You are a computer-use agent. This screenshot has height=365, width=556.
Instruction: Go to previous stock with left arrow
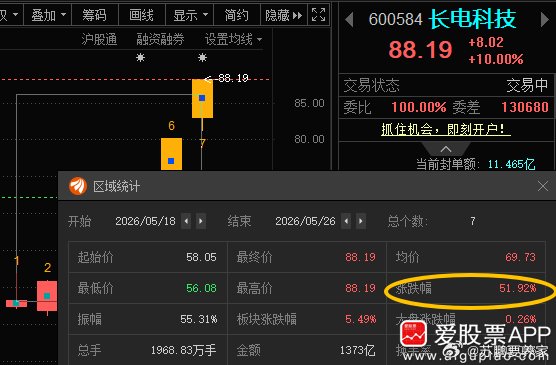point(349,20)
